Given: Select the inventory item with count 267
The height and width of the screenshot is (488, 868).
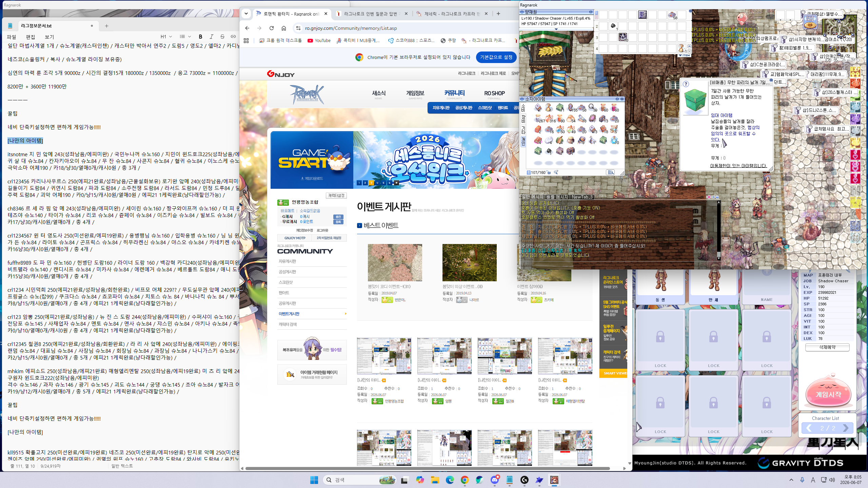Looking at the screenshot, I should (x=539, y=119).
